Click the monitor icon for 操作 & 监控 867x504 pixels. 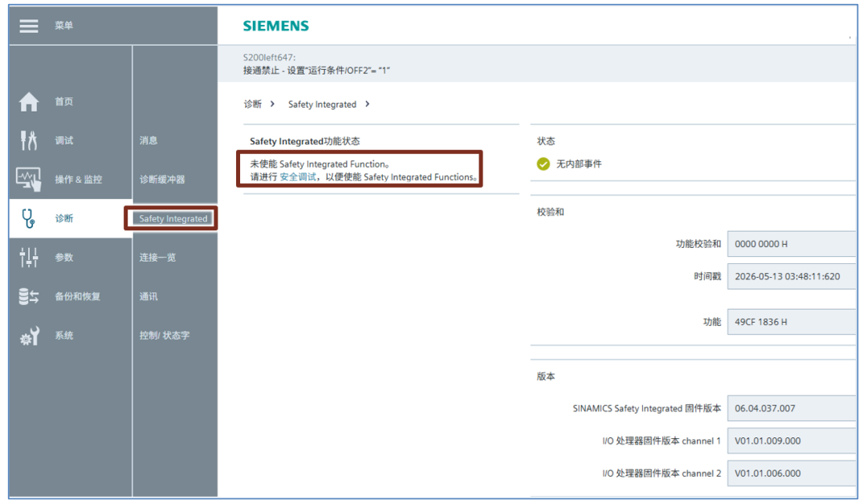click(29, 179)
